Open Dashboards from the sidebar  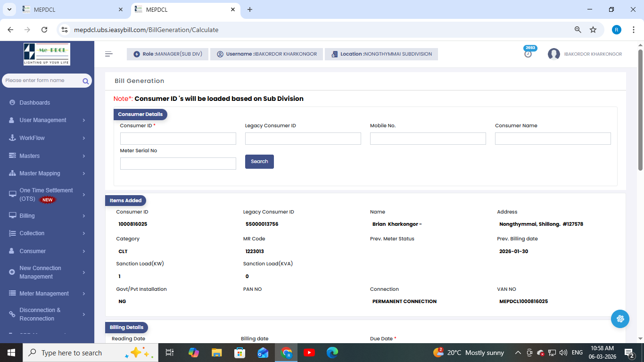point(35,103)
